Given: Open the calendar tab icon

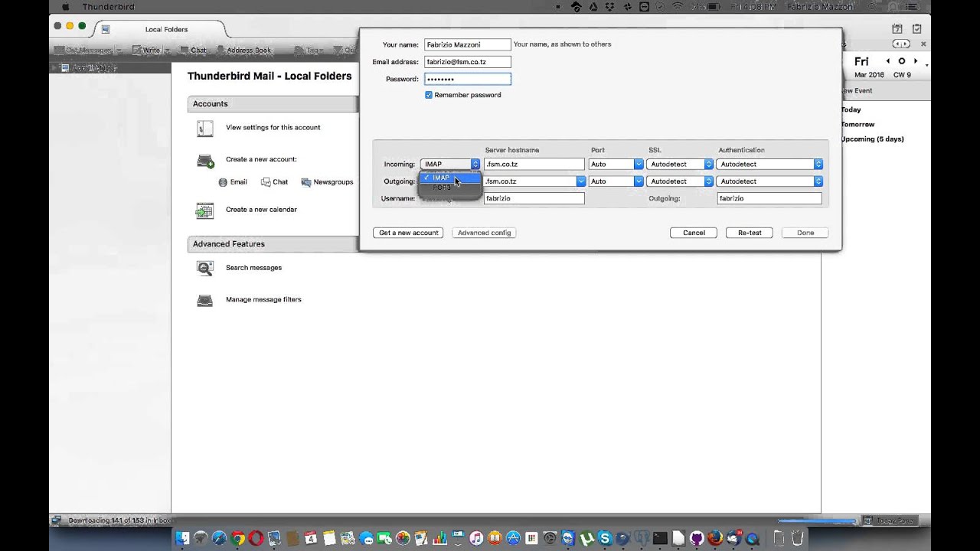Looking at the screenshot, I should tap(897, 29).
